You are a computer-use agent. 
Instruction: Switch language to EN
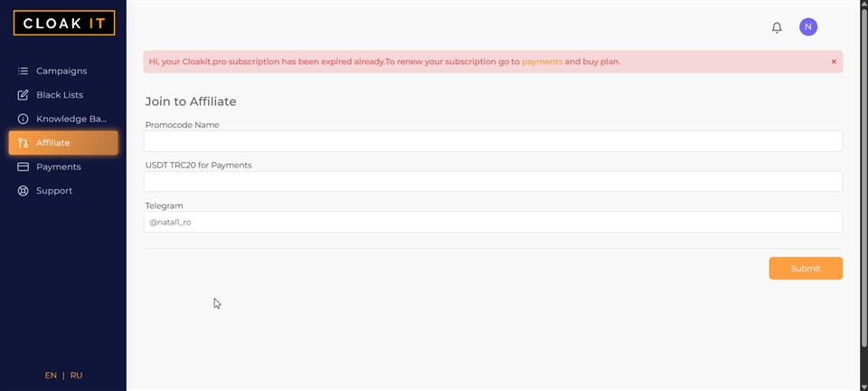point(51,375)
